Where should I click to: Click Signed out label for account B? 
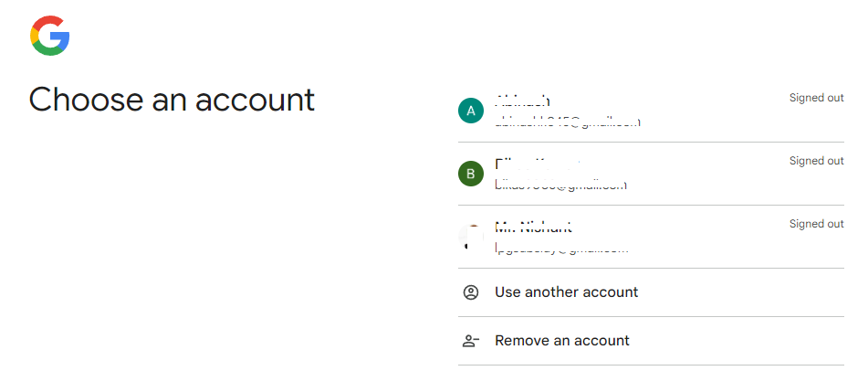(816, 161)
